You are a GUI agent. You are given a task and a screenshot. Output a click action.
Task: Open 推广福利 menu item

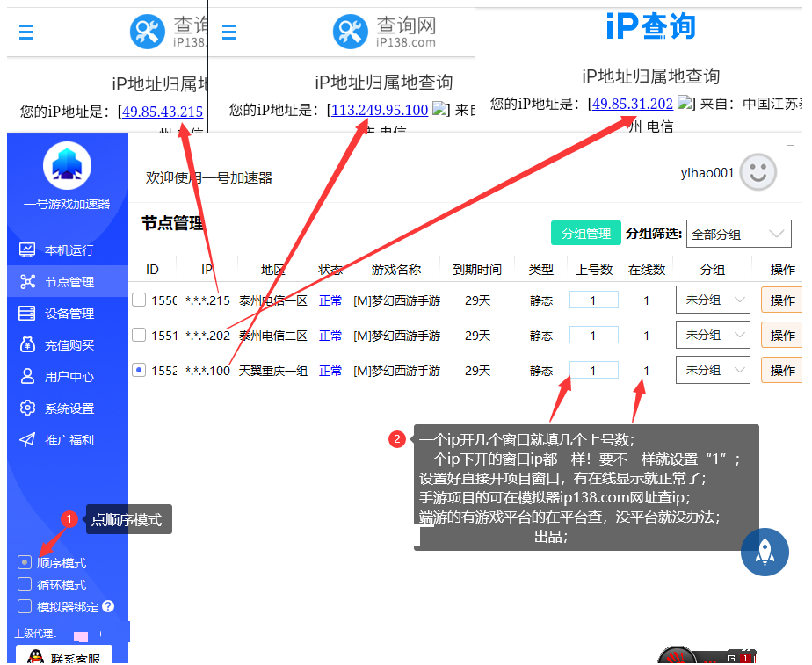click(x=68, y=439)
